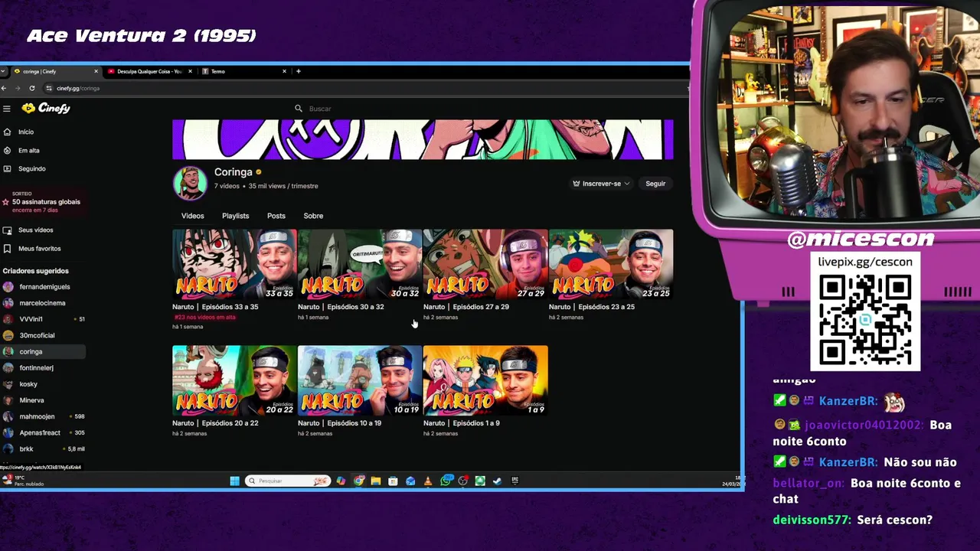Open suggested creator fernandemiguels
Viewport: 980px width, 551px height.
click(43, 287)
